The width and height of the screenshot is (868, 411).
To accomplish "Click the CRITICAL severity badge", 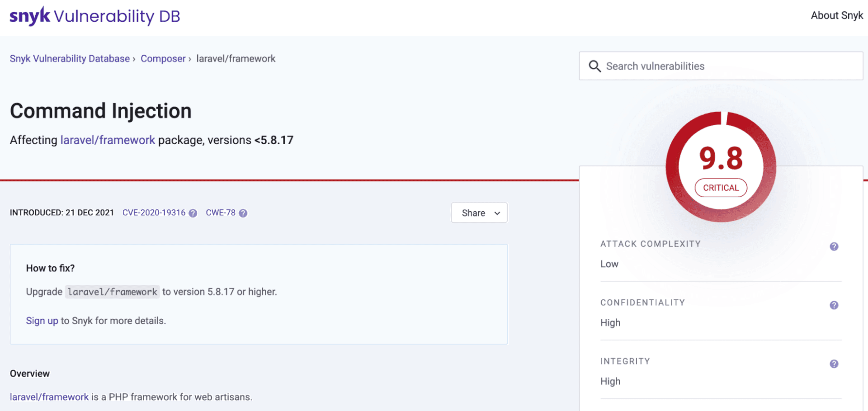I will (x=721, y=188).
